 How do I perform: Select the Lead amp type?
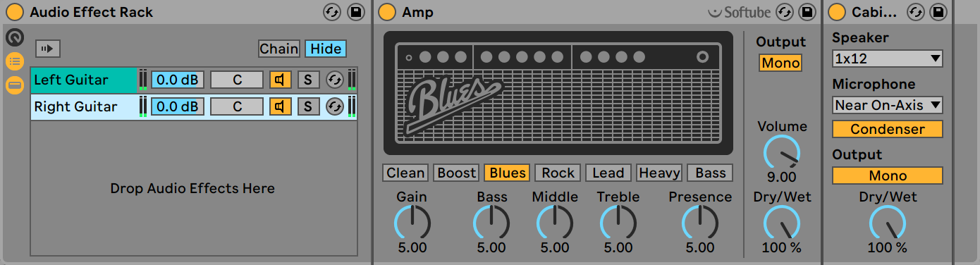point(608,173)
